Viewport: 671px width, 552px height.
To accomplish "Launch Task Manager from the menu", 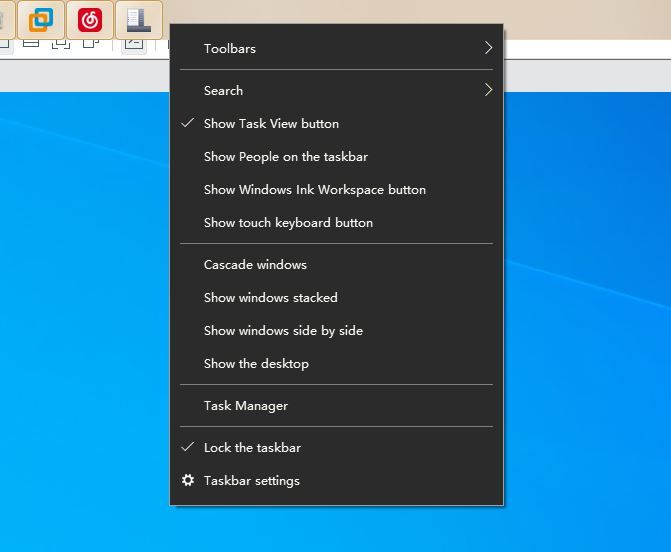I will 336,405.
